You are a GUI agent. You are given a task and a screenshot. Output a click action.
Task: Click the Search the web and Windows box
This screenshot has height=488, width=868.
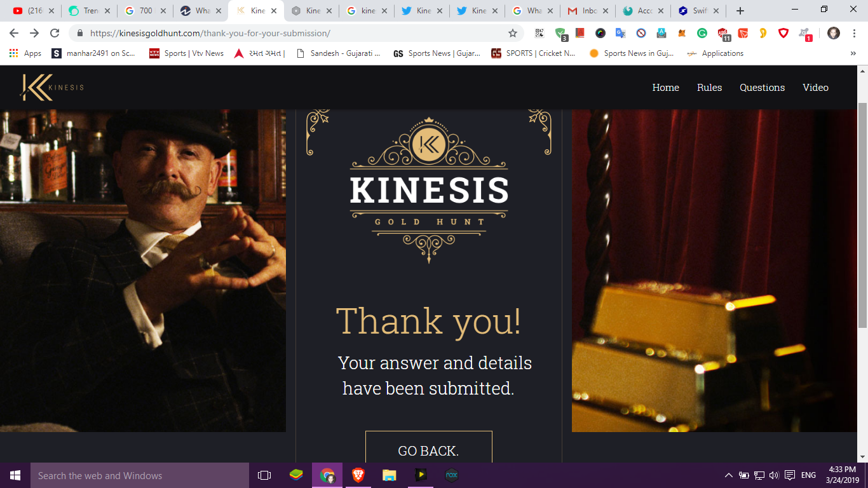(x=140, y=475)
